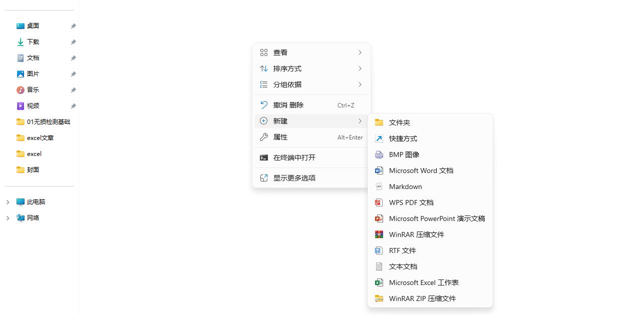
Task: Click the Microsoft Excel 工作表 icon
Action: [379, 283]
